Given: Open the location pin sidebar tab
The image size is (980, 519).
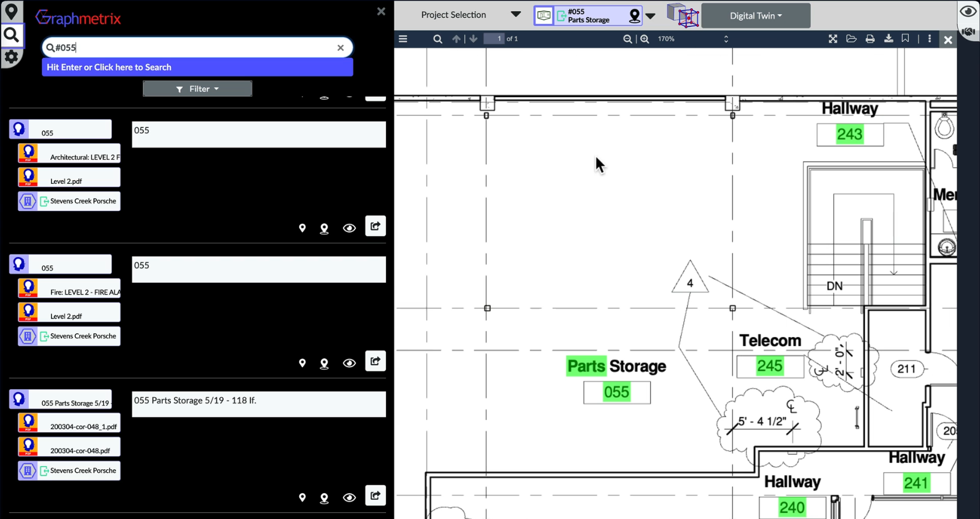Looking at the screenshot, I should tap(11, 12).
